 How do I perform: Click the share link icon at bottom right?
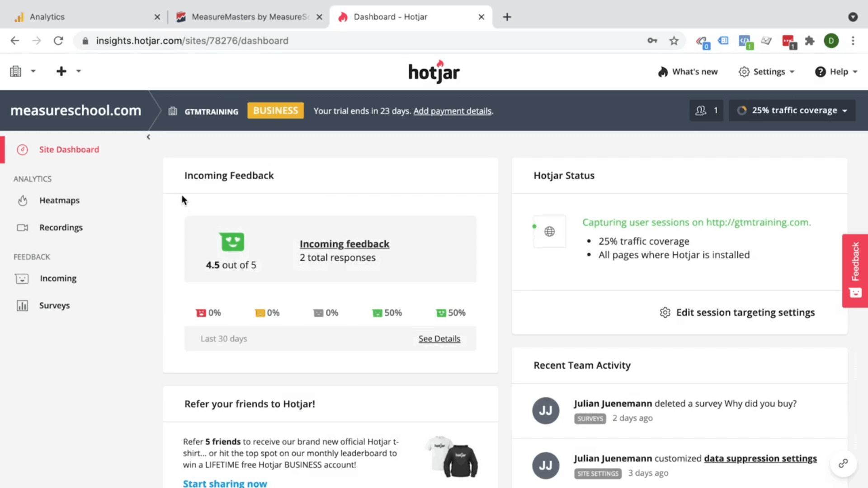pyautogui.click(x=843, y=463)
